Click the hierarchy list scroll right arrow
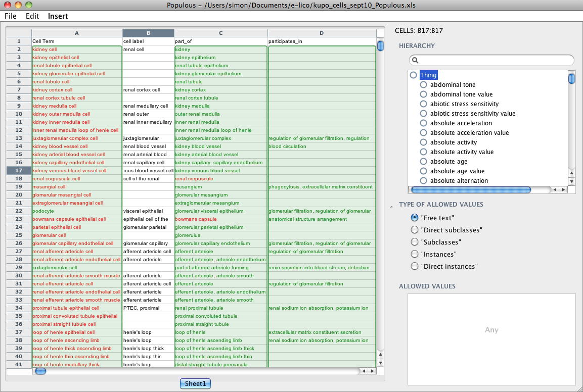This screenshot has width=583, height=392. tap(563, 190)
